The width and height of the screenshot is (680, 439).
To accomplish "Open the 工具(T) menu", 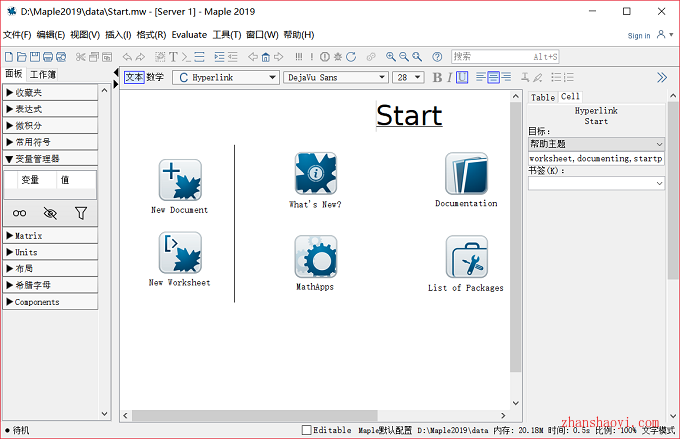I will coord(227,35).
